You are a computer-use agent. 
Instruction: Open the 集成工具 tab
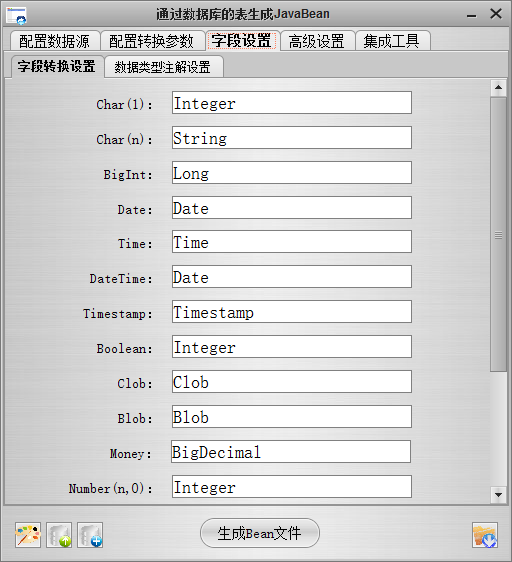393,41
